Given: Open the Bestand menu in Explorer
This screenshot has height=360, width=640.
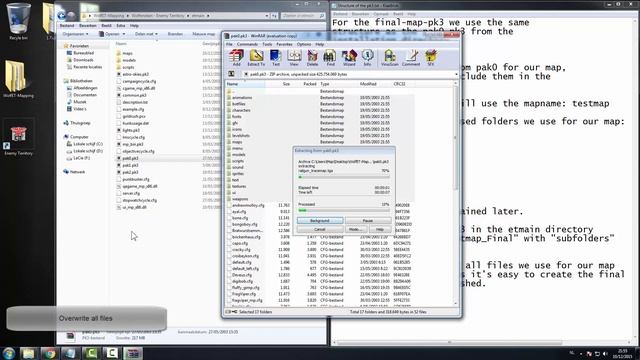Looking at the screenshot, I should 67,26.
